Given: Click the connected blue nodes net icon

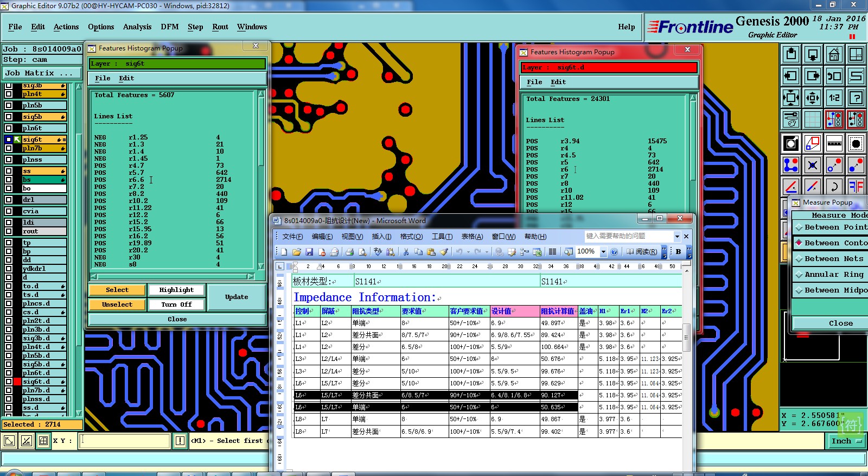Looking at the screenshot, I should pyautogui.click(x=791, y=165).
